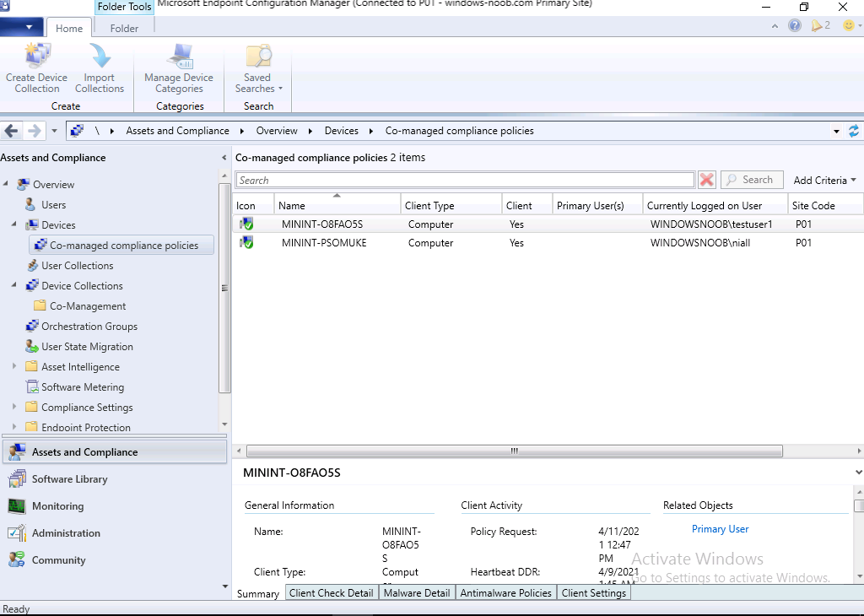
Task: Minimize the ribbon with the up arrow
Action: point(775,26)
